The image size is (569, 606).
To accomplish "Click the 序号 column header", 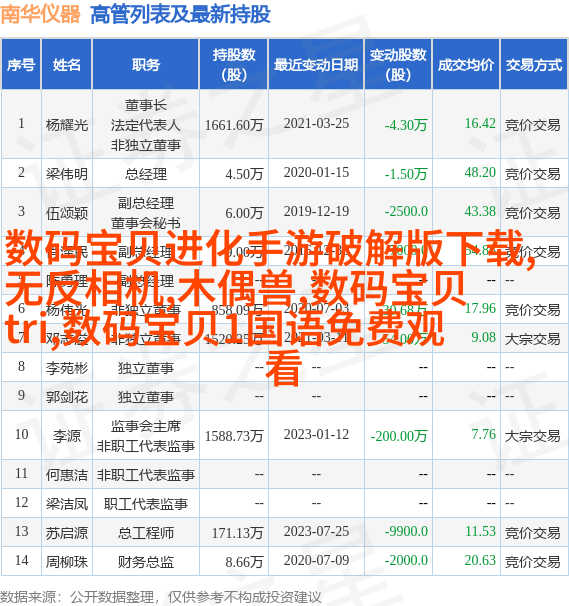I will pos(21,64).
